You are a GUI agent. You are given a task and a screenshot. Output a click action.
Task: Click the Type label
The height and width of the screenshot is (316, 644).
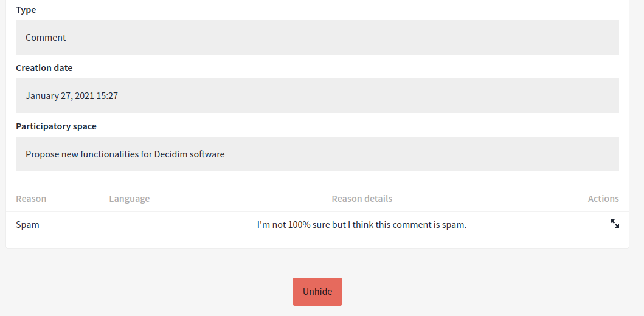click(26, 10)
